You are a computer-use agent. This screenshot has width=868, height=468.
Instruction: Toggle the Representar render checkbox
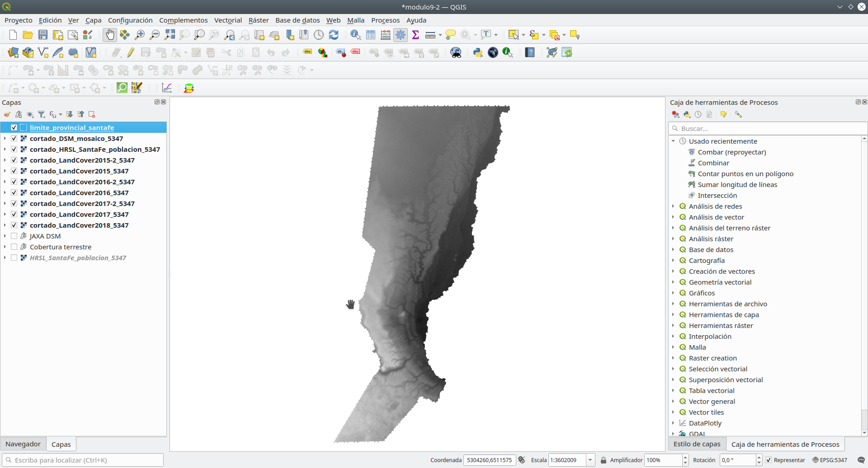pyautogui.click(x=769, y=460)
